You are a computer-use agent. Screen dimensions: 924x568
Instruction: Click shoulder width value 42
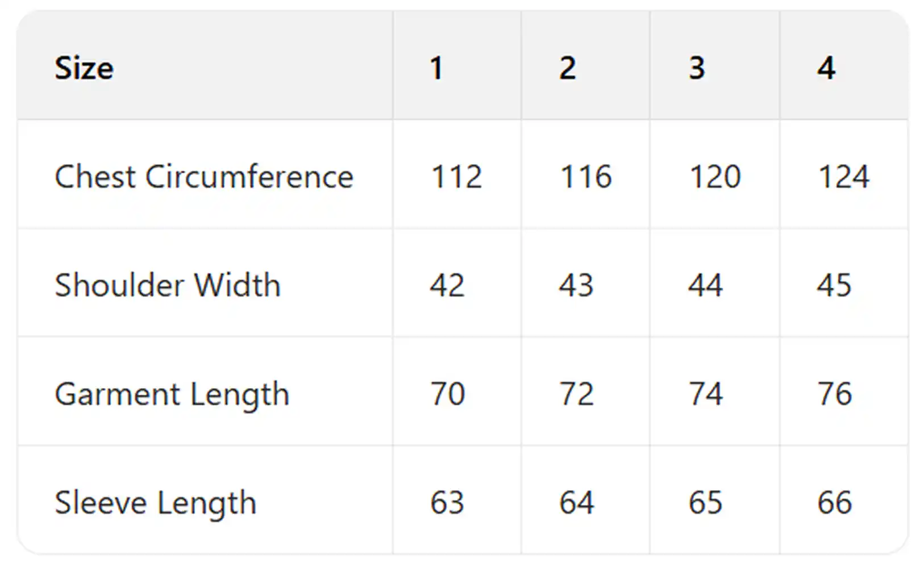click(447, 285)
